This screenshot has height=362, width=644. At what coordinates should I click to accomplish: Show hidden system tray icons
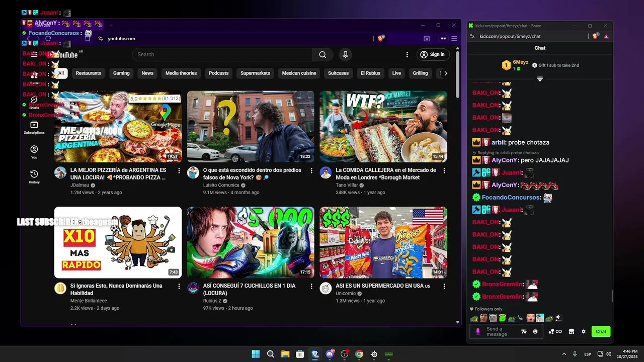(x=563, y=354)
